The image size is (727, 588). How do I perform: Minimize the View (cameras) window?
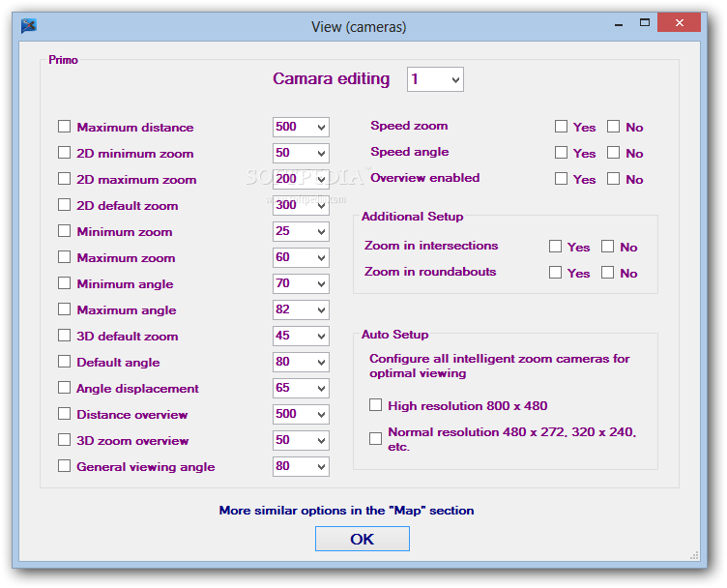(619, 24)
